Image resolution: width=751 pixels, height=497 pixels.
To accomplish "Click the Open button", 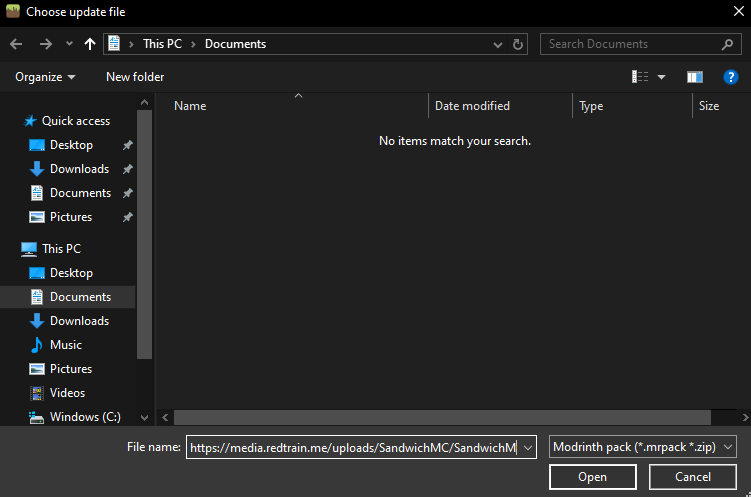I will coord(592,477).
